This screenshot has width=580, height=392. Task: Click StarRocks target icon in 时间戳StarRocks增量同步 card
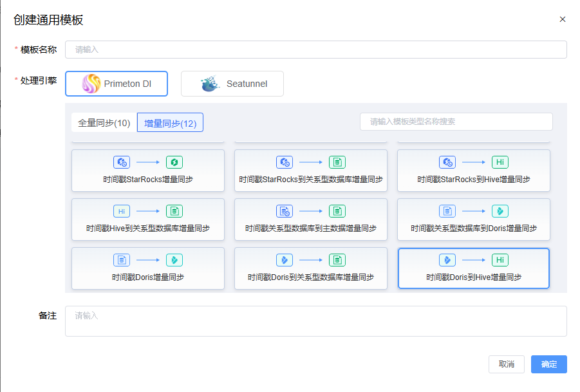(x=174, y=162)
